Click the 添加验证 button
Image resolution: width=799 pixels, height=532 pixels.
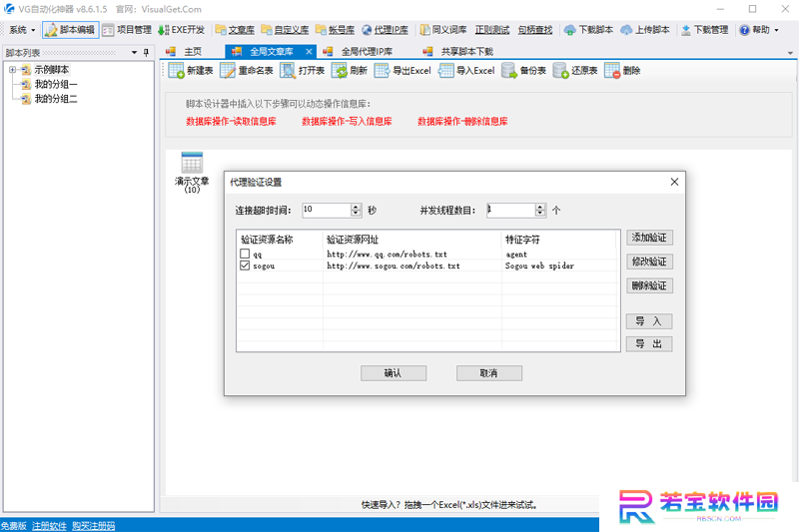point(649,238)
